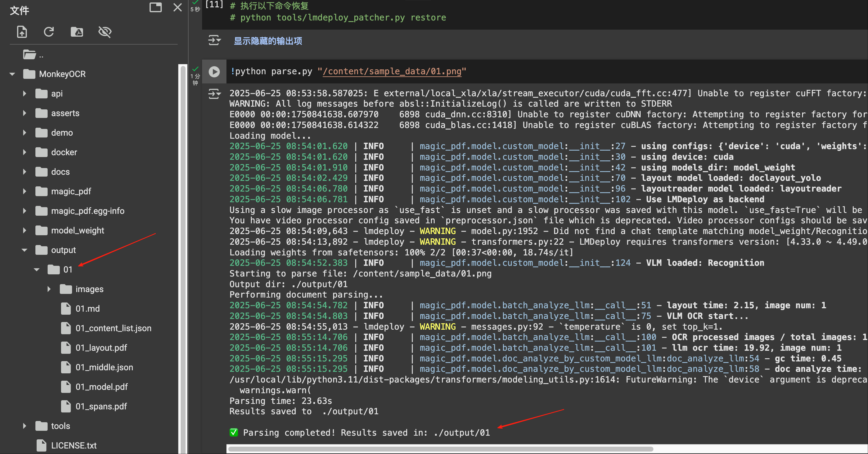
Task: Expand the model_weight folder
Action: (25, 230)
